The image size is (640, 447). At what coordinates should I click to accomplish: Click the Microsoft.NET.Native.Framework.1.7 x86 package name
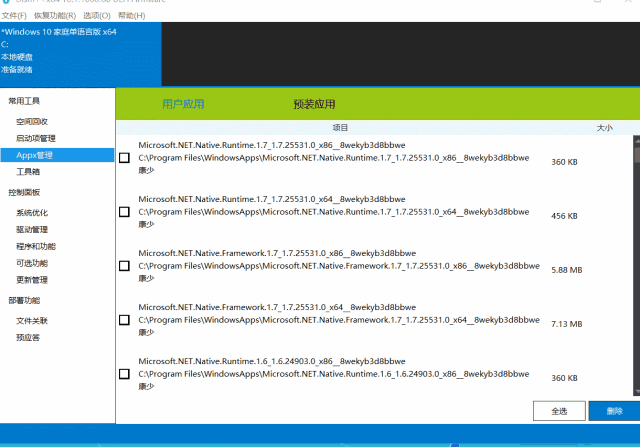277,253
